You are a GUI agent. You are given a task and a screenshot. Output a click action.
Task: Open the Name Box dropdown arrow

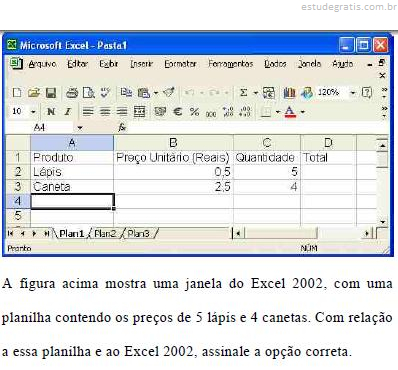80,128
